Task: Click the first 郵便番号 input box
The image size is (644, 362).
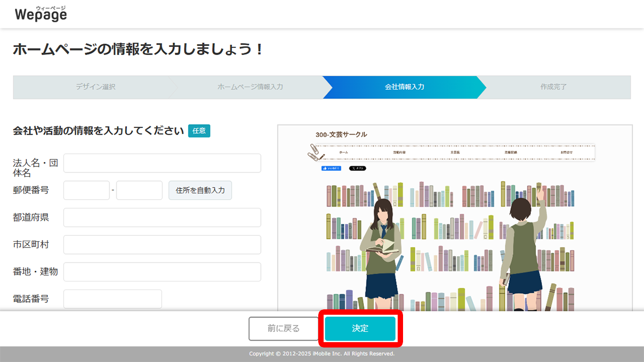Action: pyautogui.click(x=86, y=190)
